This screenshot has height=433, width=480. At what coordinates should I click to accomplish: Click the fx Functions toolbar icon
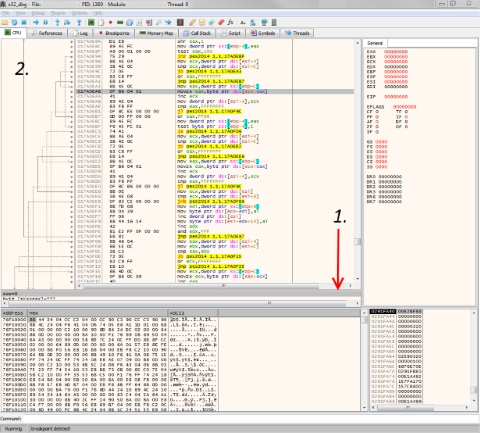[x=231, y=23]
